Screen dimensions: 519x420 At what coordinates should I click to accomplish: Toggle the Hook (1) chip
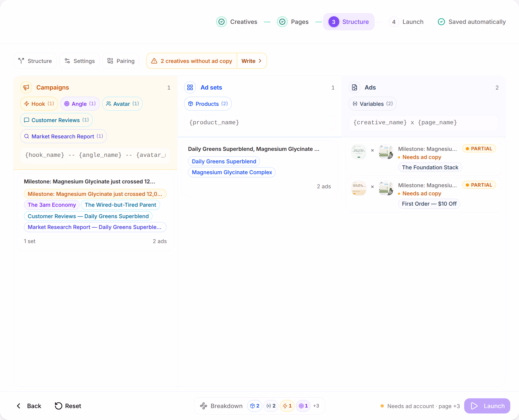(x=39, y=104)
